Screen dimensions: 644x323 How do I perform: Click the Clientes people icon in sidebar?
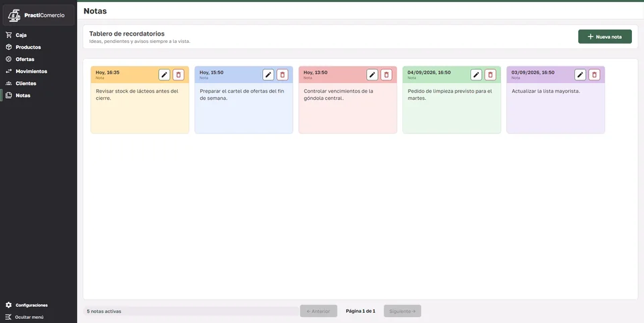point(9,83)
